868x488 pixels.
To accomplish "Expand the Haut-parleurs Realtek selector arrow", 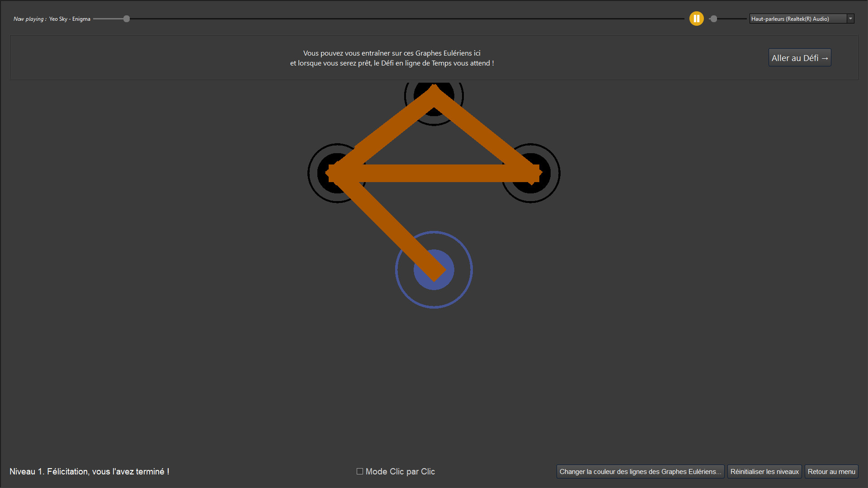I will (851, 19).
